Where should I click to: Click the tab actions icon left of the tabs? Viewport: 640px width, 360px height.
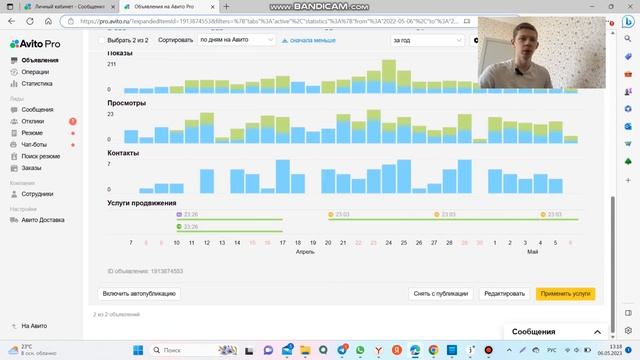coord(10,7)
